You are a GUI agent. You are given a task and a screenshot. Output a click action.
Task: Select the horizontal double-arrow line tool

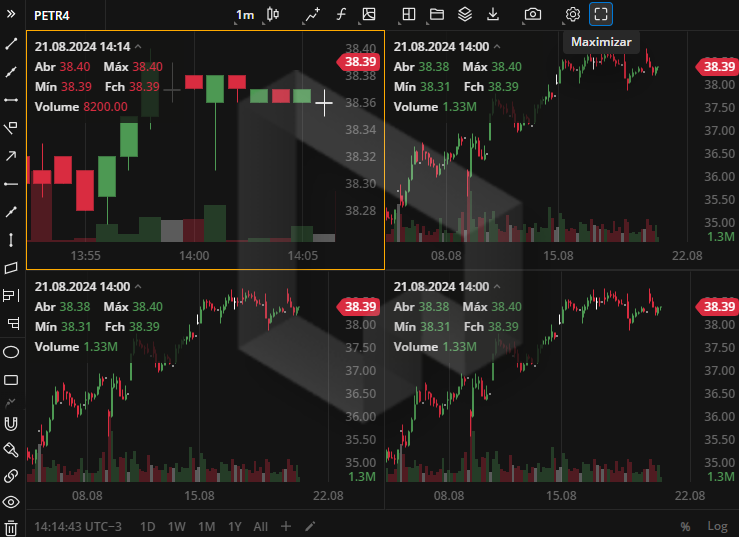pos(11,100)
